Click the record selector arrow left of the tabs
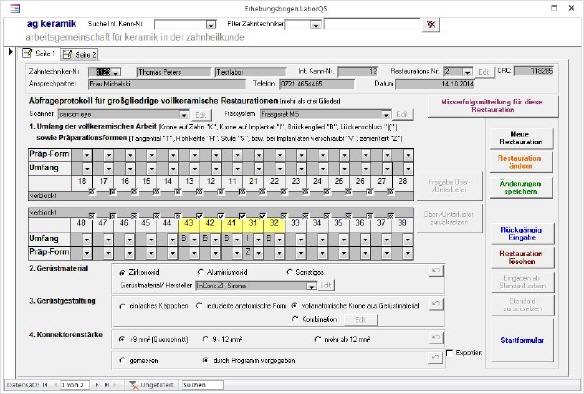This screenshot has width=584, height=394. pyautogui.click(x=10, y=52)
